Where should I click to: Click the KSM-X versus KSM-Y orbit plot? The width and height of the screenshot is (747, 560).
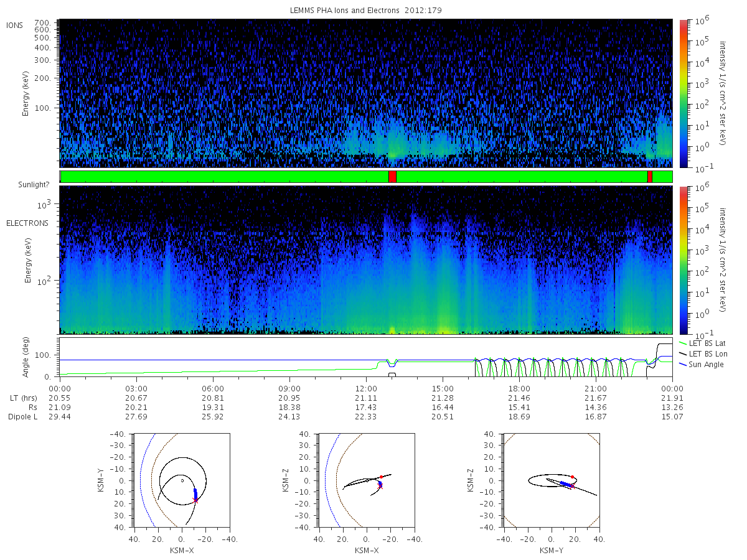(181, 480)
